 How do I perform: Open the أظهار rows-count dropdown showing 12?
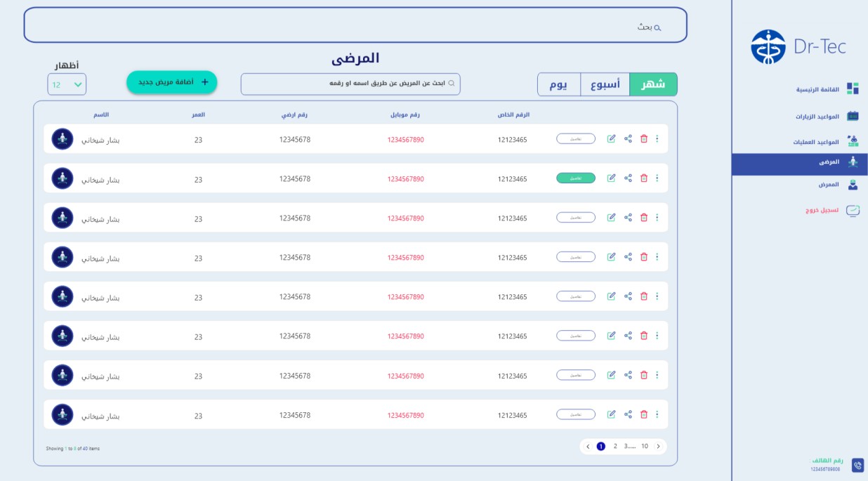point(67,85)
